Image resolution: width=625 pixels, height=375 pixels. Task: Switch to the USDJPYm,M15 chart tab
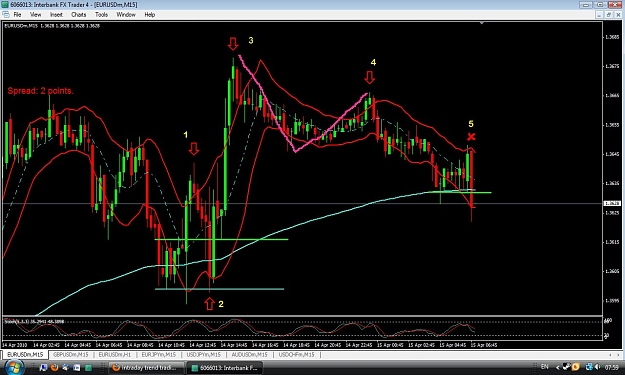coord(203,354)
